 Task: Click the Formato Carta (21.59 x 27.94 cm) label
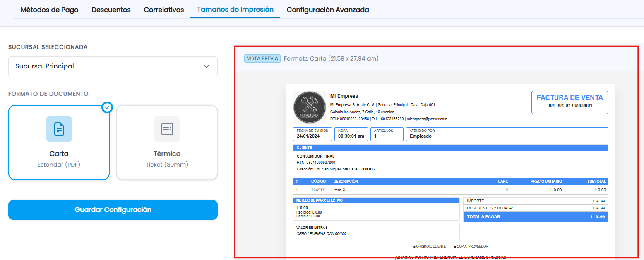click(x=331, y=58)
